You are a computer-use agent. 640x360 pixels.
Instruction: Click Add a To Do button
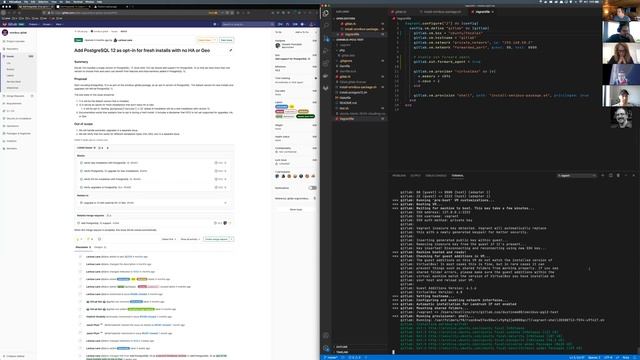coord(302,32)
